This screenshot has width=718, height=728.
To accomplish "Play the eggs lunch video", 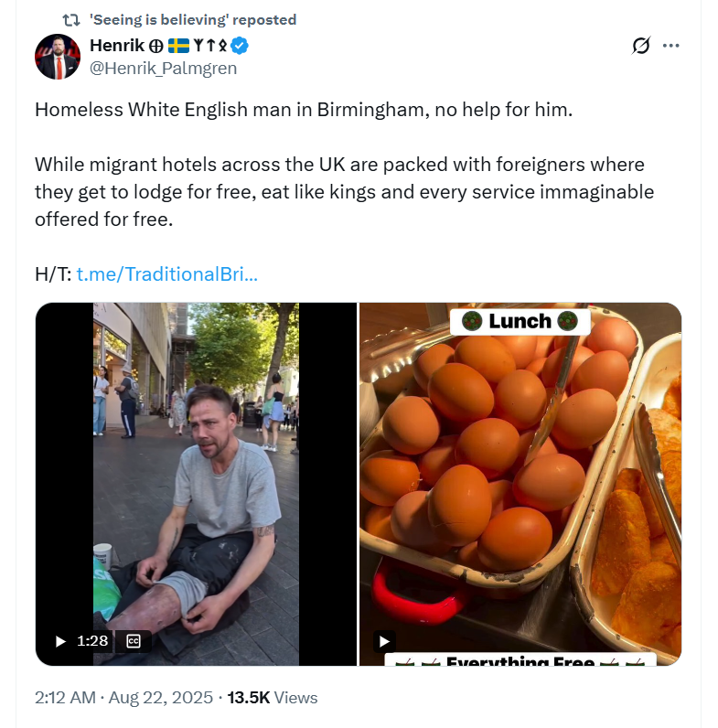I will point(384,641).
